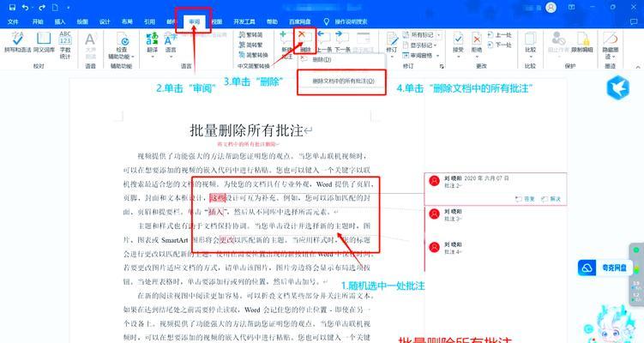
Task: Expand the 显示标记 dropdown
Action: coord(419,45)
